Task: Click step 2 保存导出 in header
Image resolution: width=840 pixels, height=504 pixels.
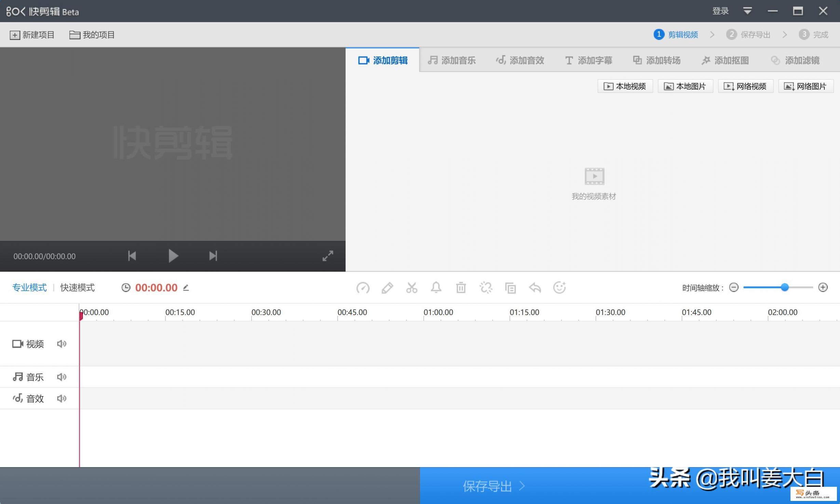Action: click(748, 34)
